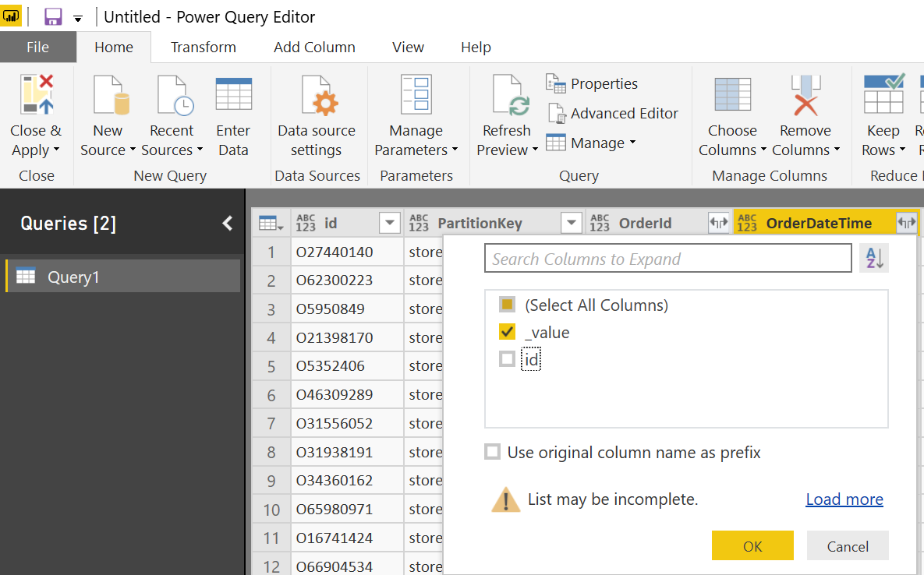The width and height of the screenshot is (924, 575).
Task: Click the Close & Apply icon
Action: tap(37, 94)
